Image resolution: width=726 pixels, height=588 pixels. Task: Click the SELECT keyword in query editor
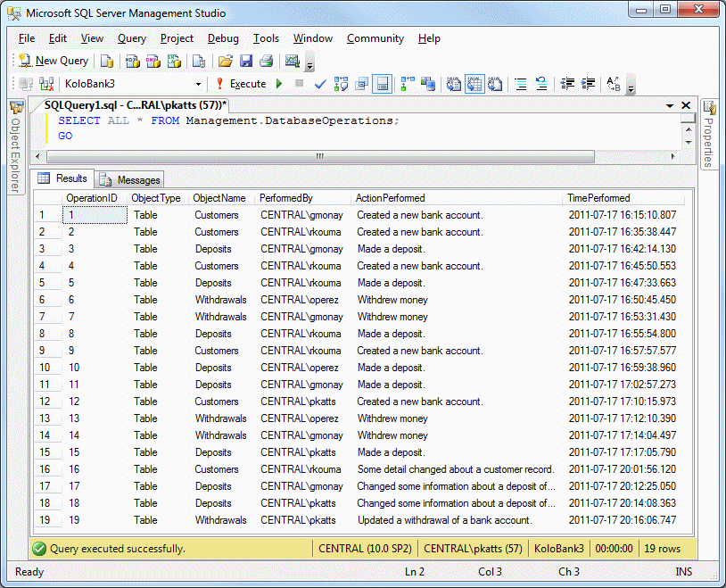(x=79, y=120)
